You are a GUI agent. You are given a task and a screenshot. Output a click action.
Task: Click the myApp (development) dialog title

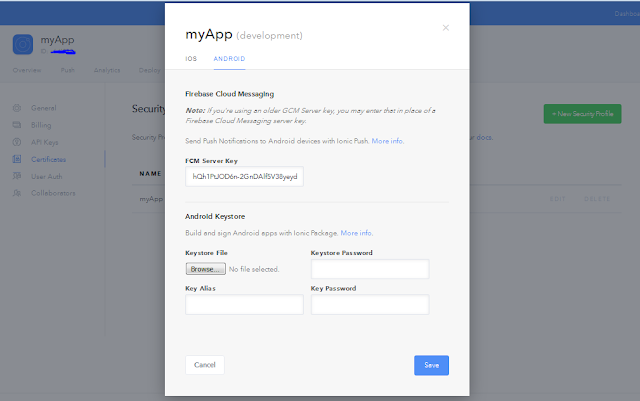(x=244, y=35)
